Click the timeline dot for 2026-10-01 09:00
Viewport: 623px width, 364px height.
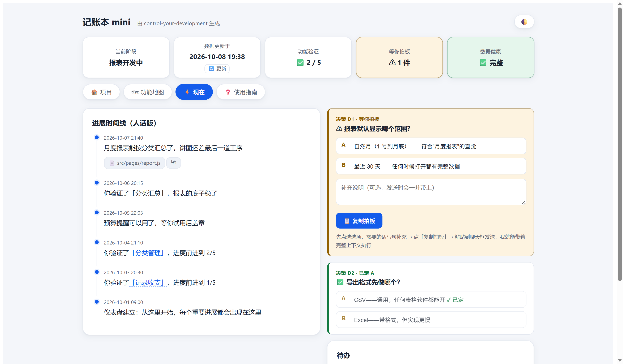[x=97, y=302]
